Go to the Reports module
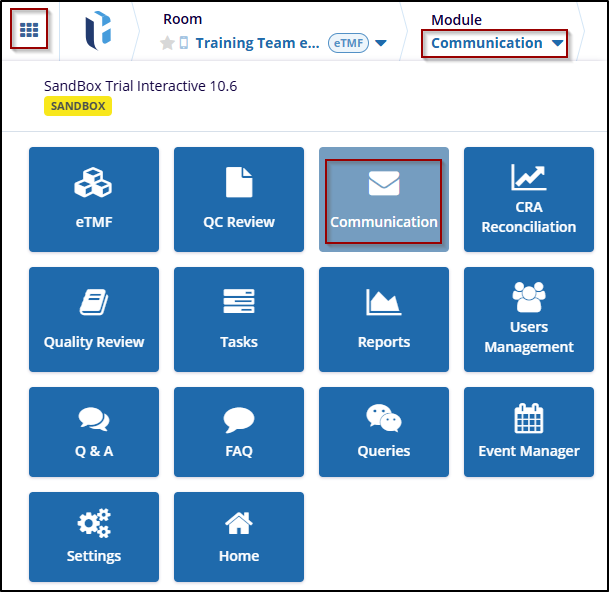The image size is (609, 592). click(384, 319)
